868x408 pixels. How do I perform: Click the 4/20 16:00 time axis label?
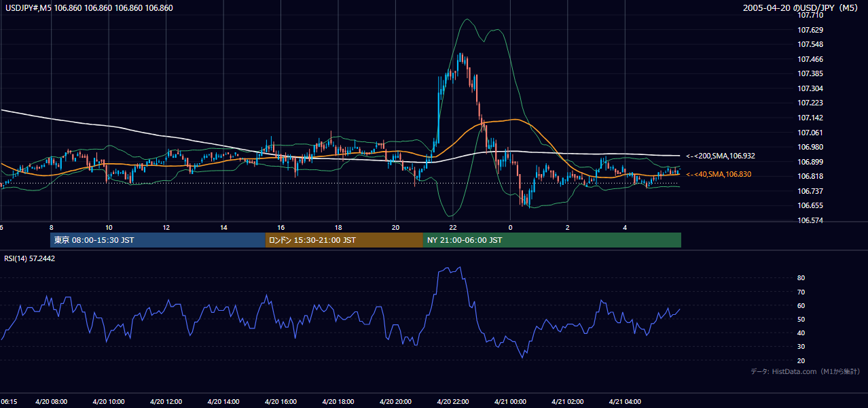pyautogui.click(x=281, y=402)
